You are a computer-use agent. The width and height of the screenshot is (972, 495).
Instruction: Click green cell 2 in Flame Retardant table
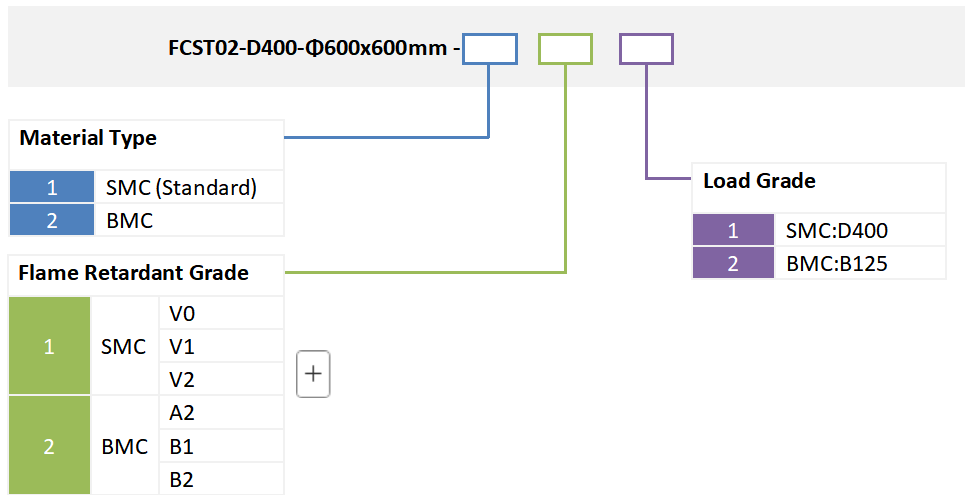click(49, 446)
